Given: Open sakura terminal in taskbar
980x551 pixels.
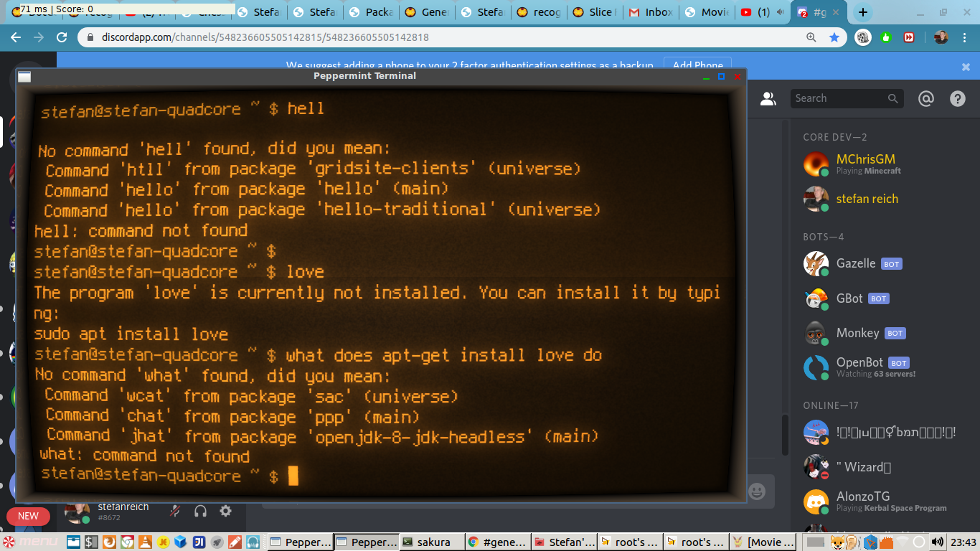Looking at the screenshot, I should 428,542.
